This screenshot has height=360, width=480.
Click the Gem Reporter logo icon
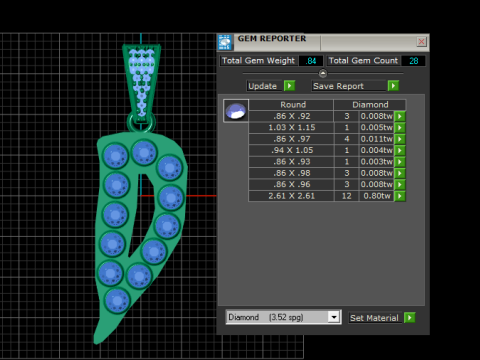click(x=225, y=42)
